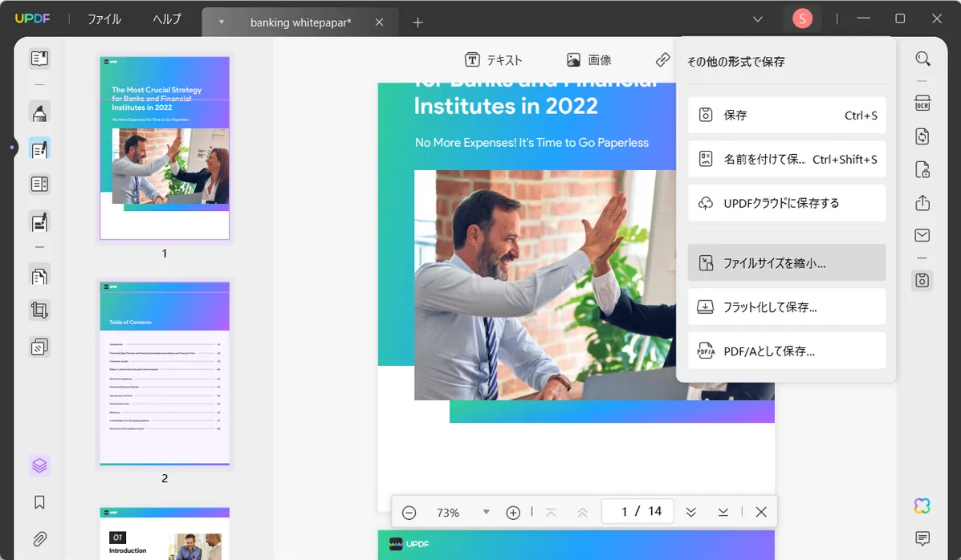Viewport: 961px width, 560px height.
Task: Show the Layers panel
Action: (x=40, y=465)
